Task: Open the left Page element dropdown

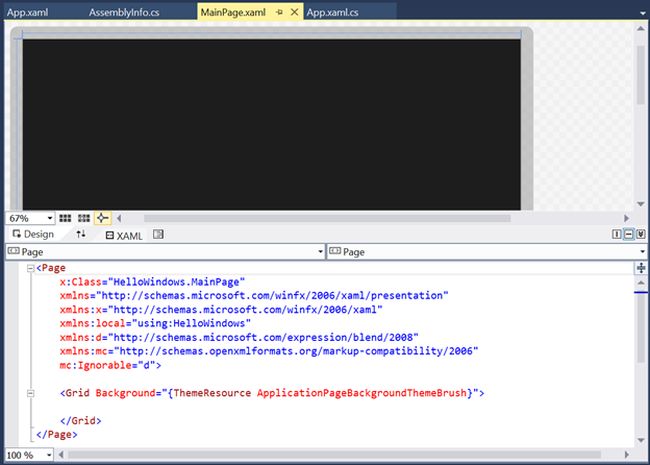Action: (x=320, y=252)
